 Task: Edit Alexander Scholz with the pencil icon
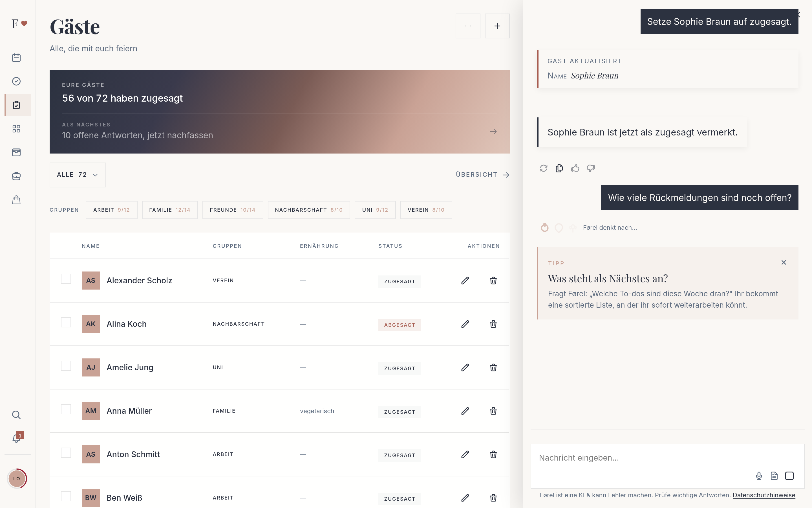click(x=465, y=281)
